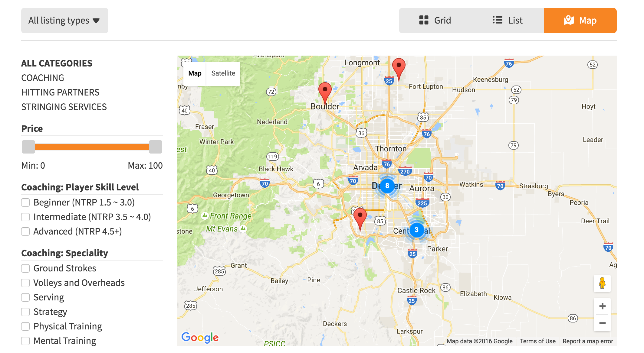The width and height of the screenshot is (644, 353).
Task: Click the Street View pegman icon
Action: (x=602, y=283)
